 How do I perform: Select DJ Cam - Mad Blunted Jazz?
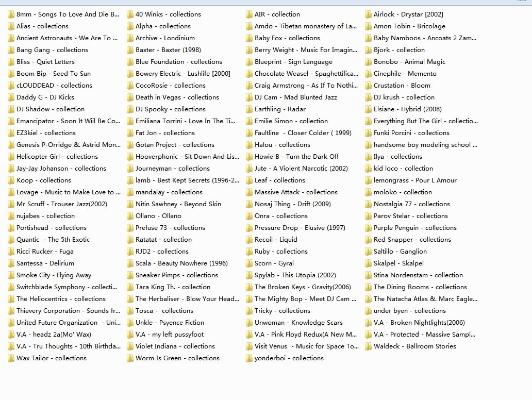pyautogui.click(x=296, y=97)
